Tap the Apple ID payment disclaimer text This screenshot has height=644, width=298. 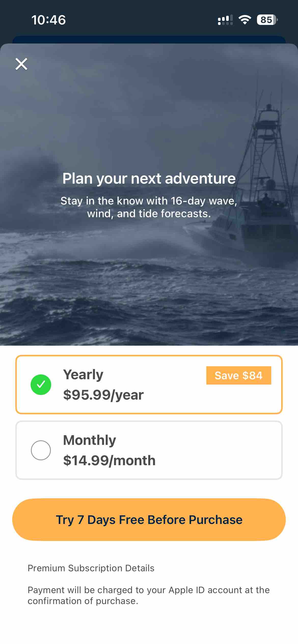click(x=148, y=595)
